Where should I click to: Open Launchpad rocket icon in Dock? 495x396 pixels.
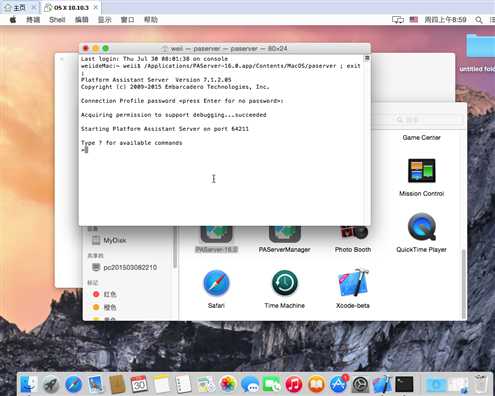pyautogui.click(x=51, y=385)
